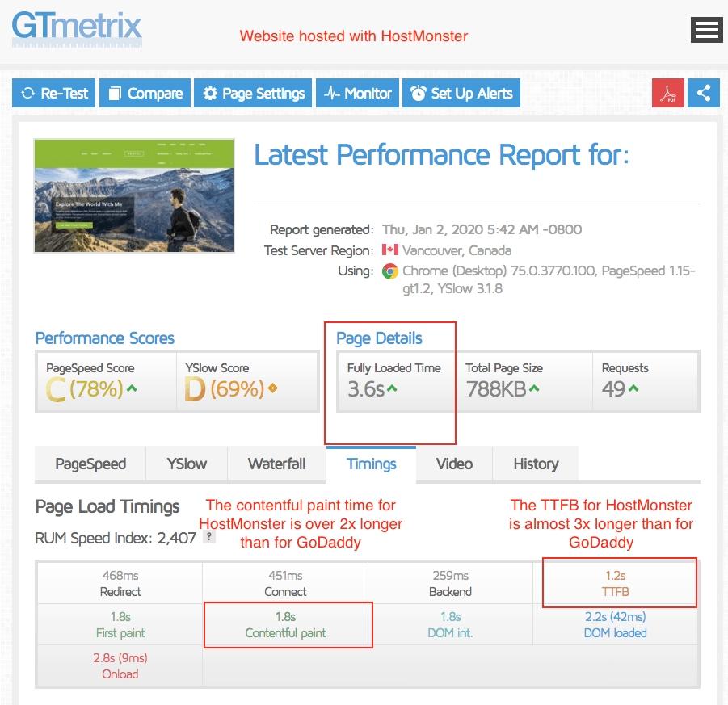Click the RUM Speed Index help icon
The height and width of the screenshot is (705, 728).
click(x=209, y=537)
